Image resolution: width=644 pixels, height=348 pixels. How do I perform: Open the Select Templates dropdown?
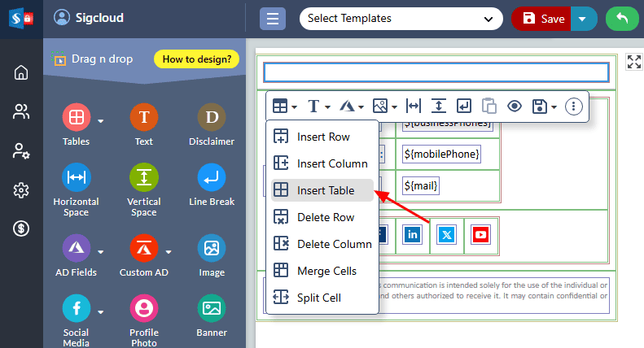(x=401, y=18)
